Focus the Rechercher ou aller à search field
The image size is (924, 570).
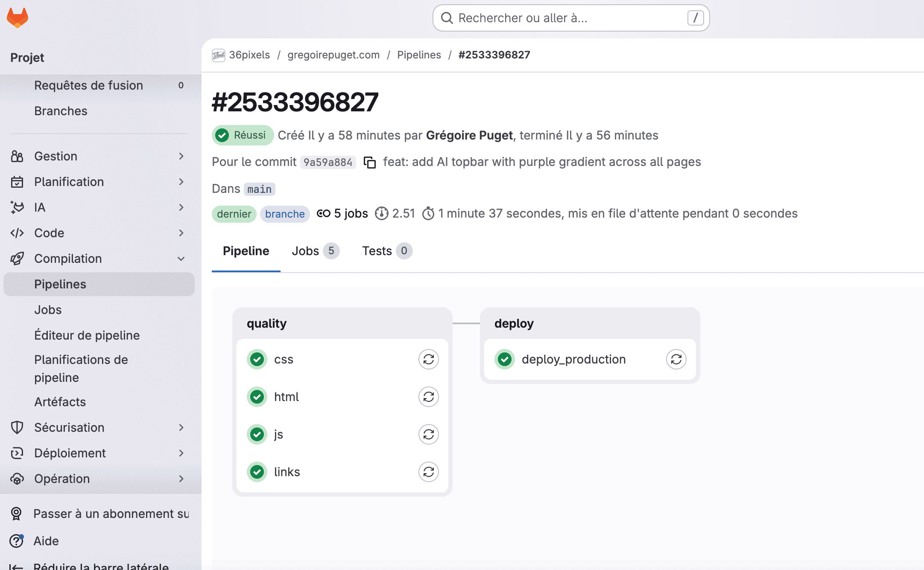[571, 18]
